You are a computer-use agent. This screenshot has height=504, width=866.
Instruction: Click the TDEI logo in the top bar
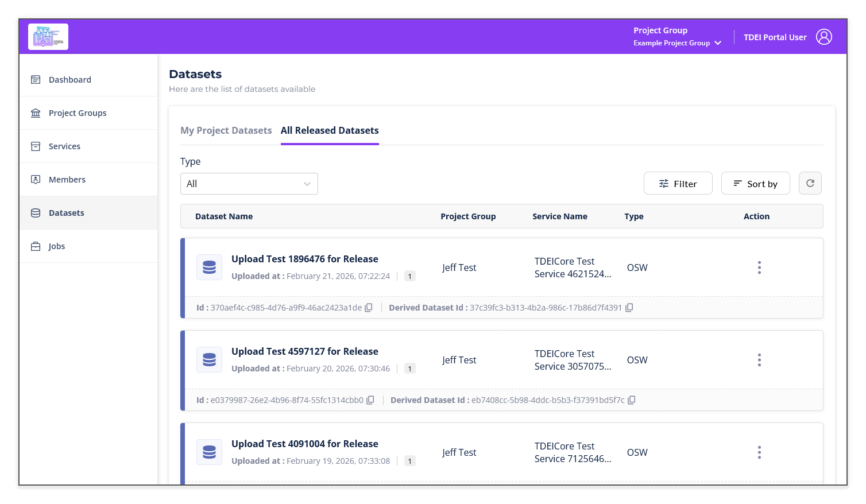coord(48,36)
